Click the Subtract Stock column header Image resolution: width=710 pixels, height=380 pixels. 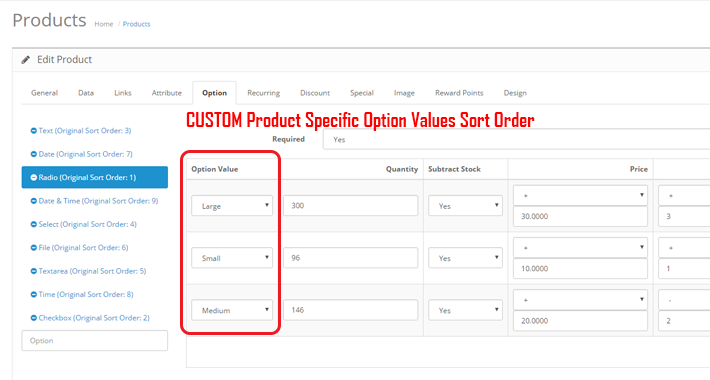[x=454, y=169]
